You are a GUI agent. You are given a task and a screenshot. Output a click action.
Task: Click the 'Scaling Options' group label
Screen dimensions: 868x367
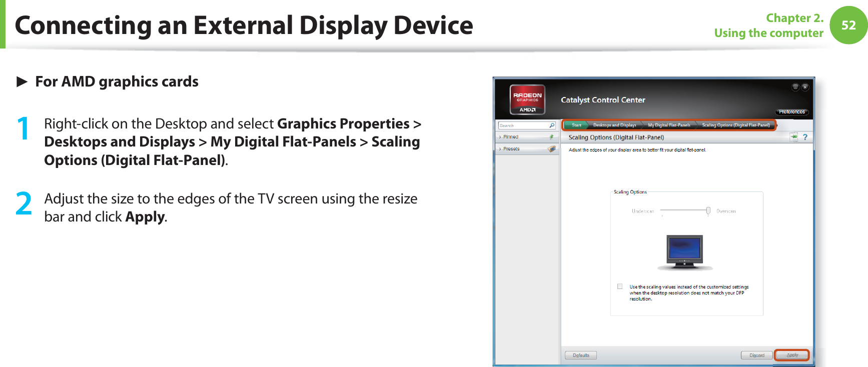630,192
